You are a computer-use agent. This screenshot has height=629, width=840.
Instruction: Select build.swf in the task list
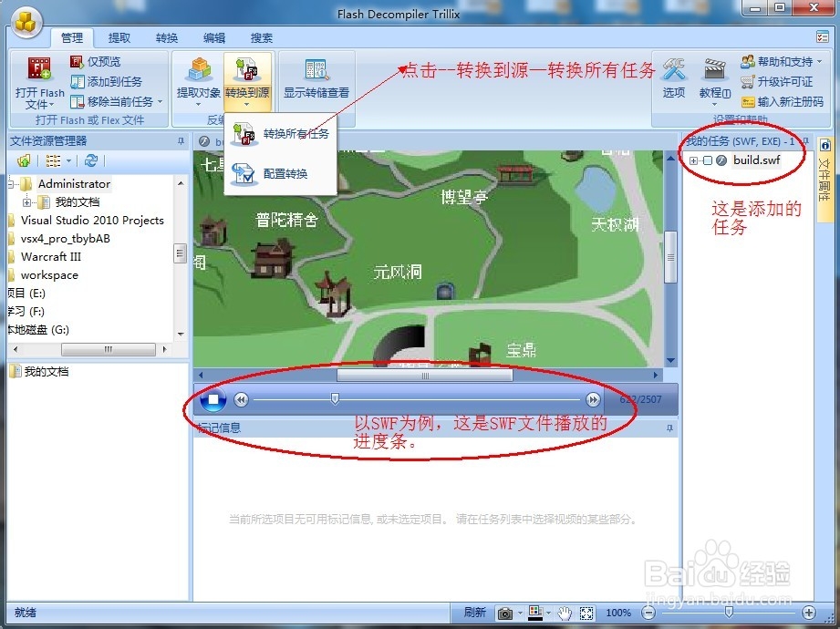pos(756,160)
